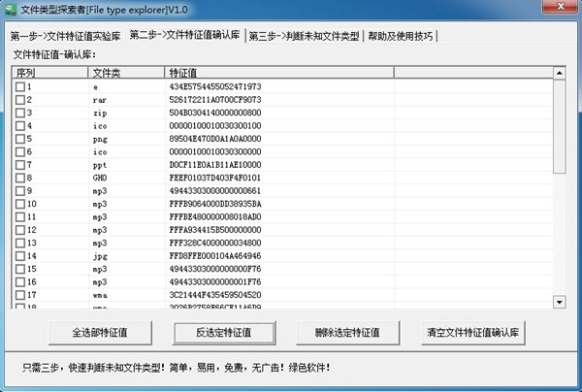This screenshot has width=582, height=392.
Task: Tick the checkbox for row 14 jpg
Action: pos(20,256)
